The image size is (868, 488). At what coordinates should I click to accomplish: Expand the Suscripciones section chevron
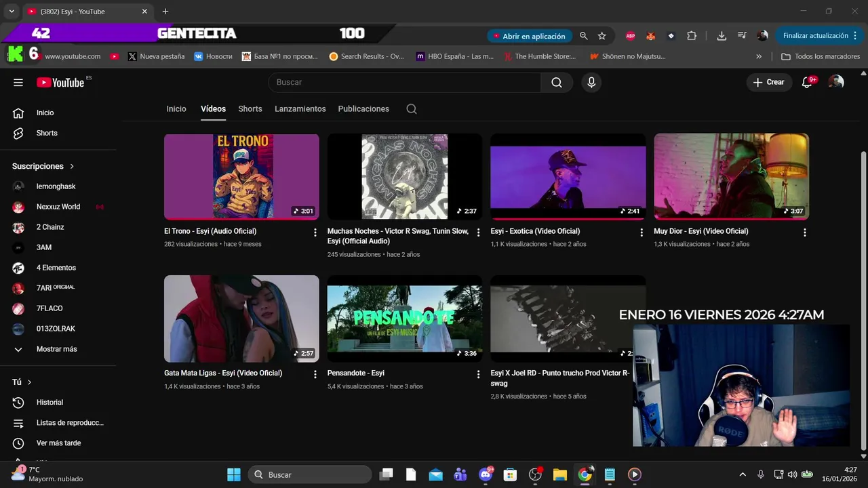72,166
